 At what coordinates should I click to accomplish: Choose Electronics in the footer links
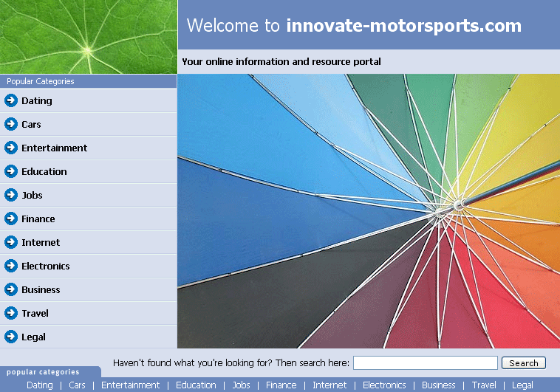click(384, 385)
